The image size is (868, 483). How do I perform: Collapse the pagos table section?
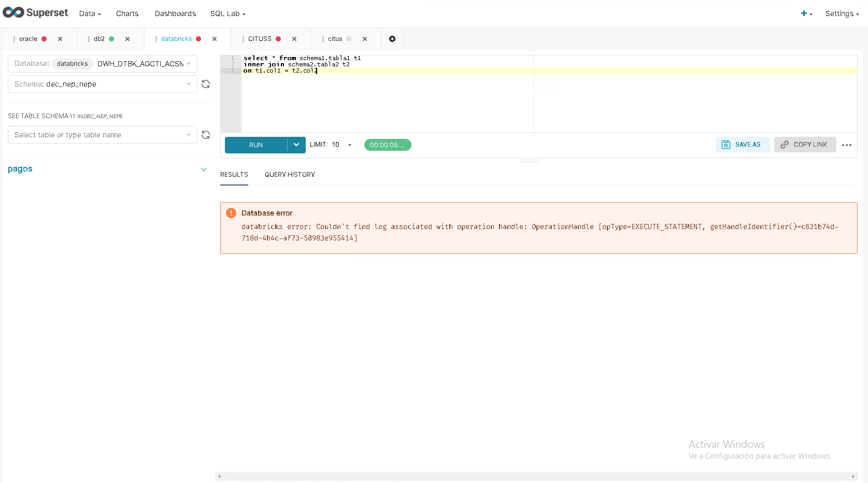[x=204, y=169]
